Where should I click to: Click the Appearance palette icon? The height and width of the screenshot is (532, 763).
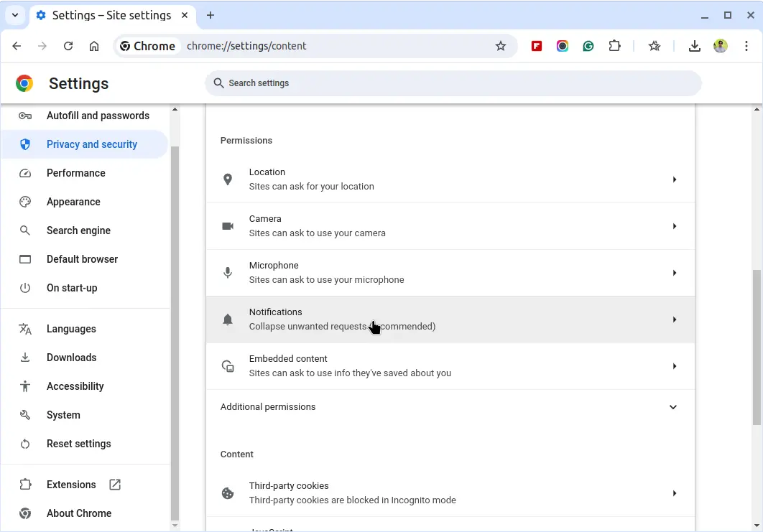(25, 202)
